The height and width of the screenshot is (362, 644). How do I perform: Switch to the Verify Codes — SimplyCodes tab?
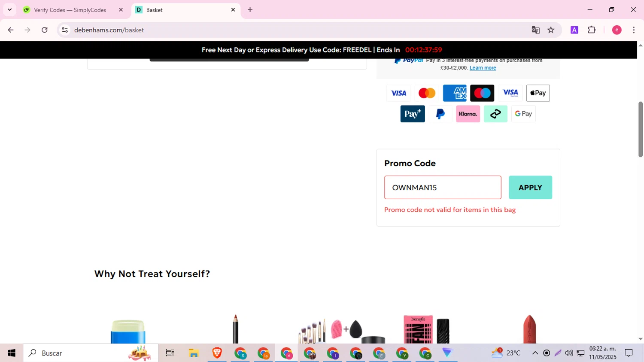coord(70,10)
